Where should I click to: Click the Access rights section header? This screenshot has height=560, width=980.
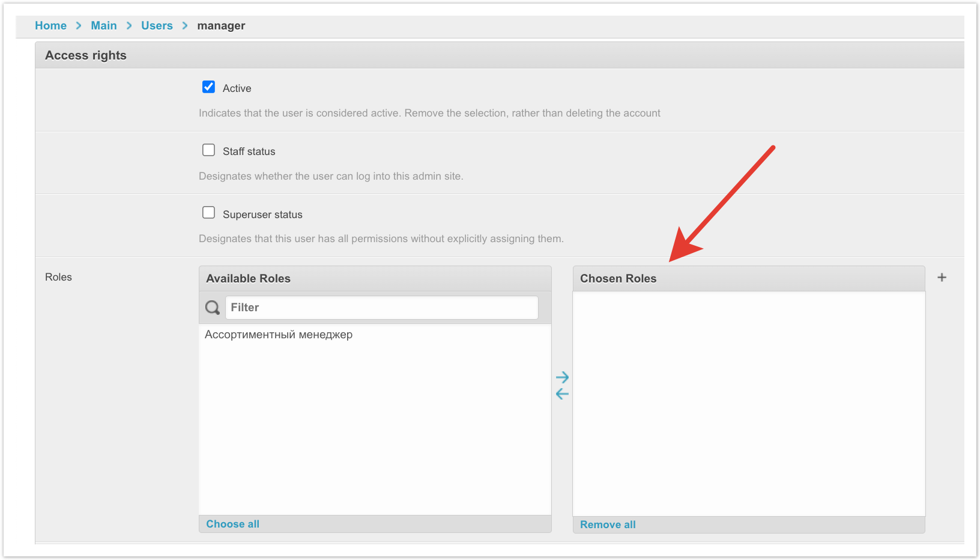(86, 55)
